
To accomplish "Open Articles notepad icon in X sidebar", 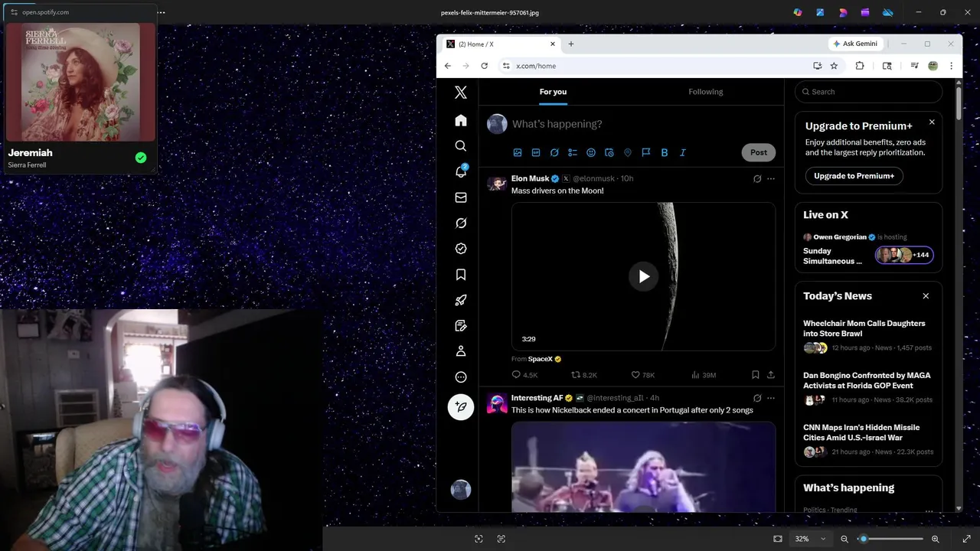I will click(460, 325).
